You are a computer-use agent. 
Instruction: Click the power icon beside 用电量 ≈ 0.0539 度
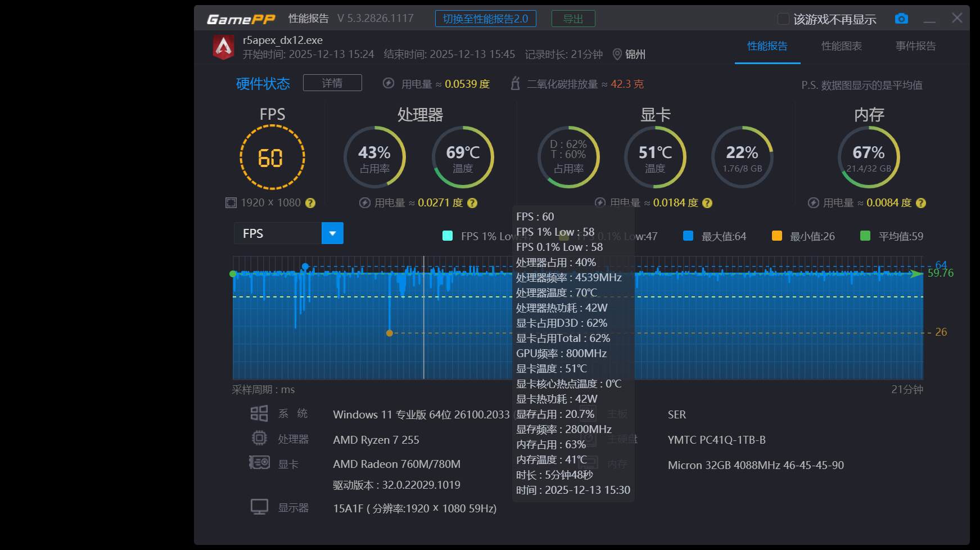389,83
